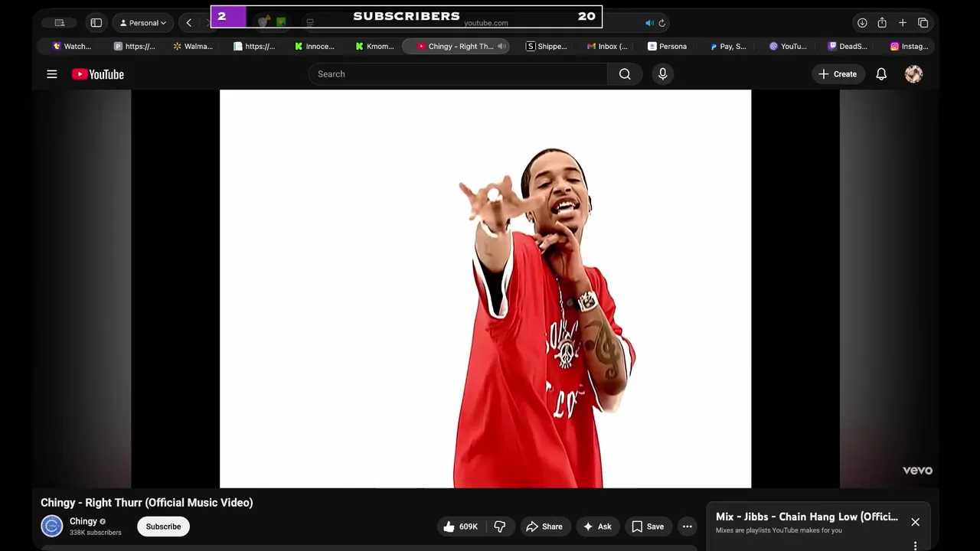Switch to the Watch... tab
The image size is (980, 551).
pos(72,47)
